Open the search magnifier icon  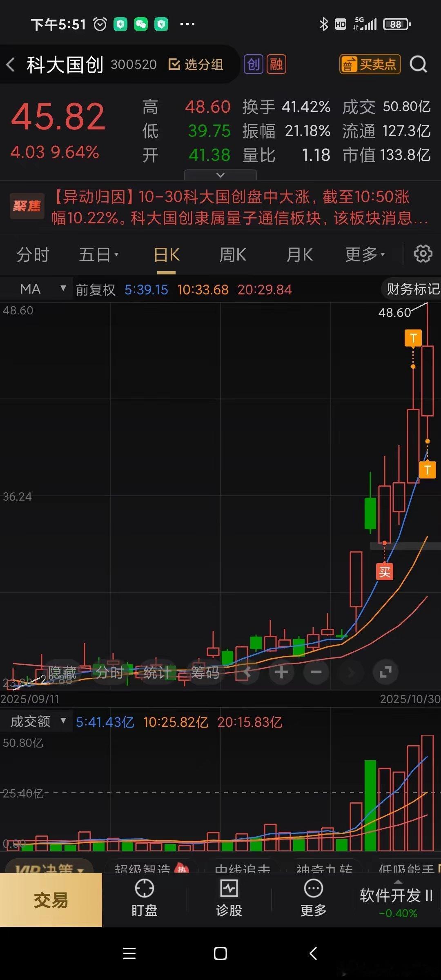(x=419, y=65)
